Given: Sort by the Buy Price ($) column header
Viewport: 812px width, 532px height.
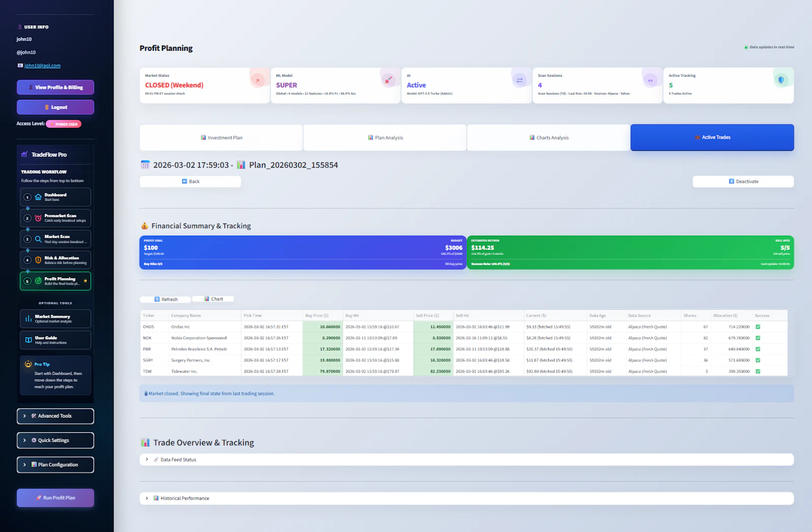Looking at the screenshot, I should pos(322,316).
